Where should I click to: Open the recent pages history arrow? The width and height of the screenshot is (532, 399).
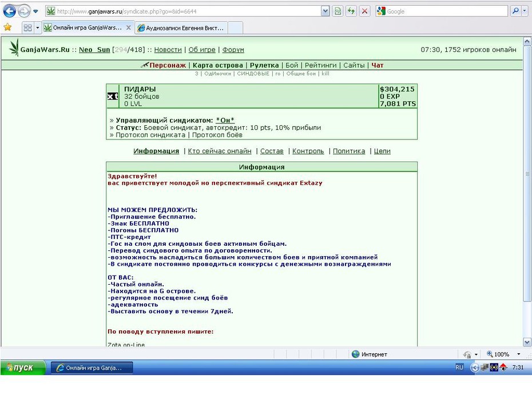click(35, 11)
